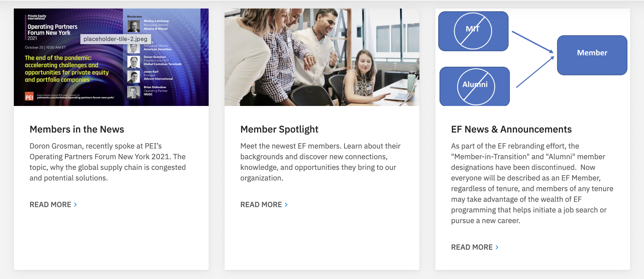The height and width of the screenshot is (279, 644).
Task: Click Markus Lahrkamp's headshot photo
Action: (133, 26)
